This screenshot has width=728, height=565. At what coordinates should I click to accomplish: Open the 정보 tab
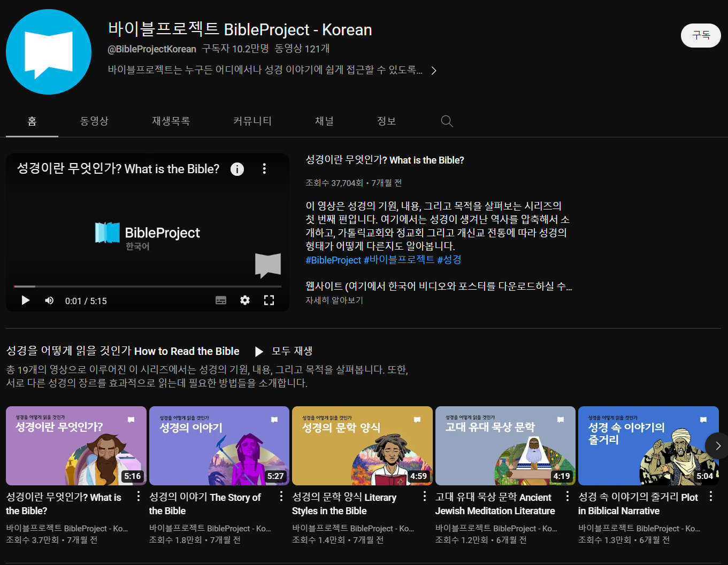[386, 121]
